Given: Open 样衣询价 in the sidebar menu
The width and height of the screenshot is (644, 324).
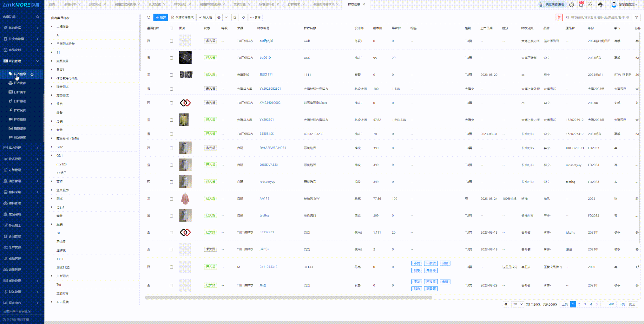Looking at the screenshot, I should click(20, 110).
